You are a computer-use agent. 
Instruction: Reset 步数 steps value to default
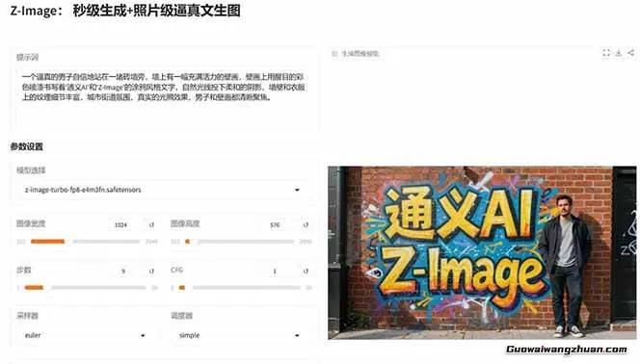tap(151, 271)
